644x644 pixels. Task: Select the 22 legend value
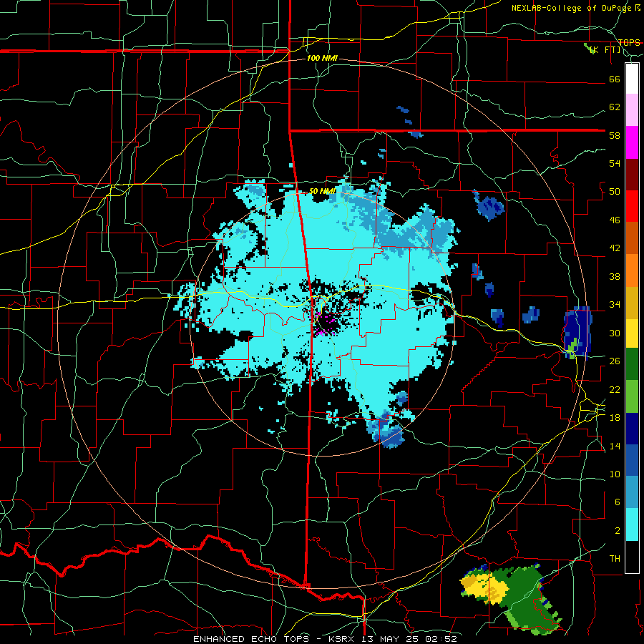tap(615, 389)
